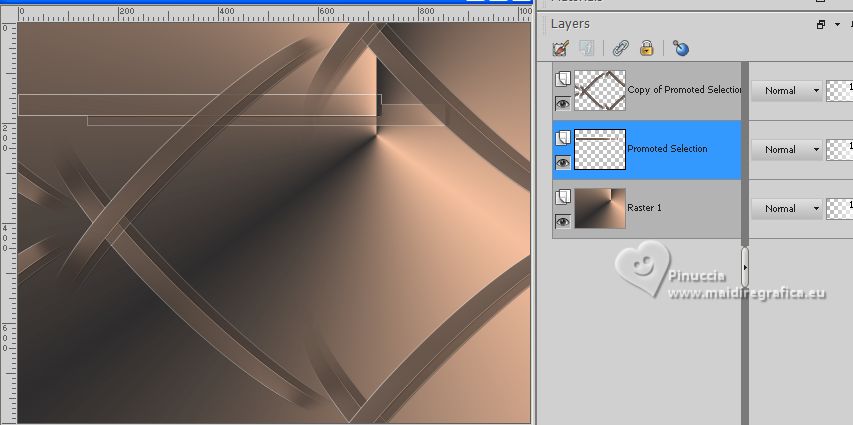Click the Layers panel title

[570, 24]
